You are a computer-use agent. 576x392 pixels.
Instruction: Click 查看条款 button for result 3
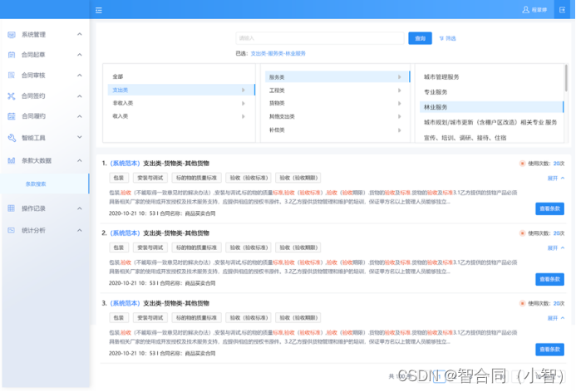point(549,350)
